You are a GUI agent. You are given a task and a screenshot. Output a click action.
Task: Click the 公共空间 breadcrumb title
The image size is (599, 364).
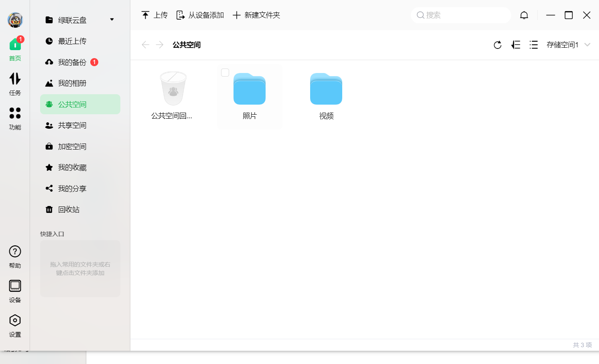pos(187,45)
